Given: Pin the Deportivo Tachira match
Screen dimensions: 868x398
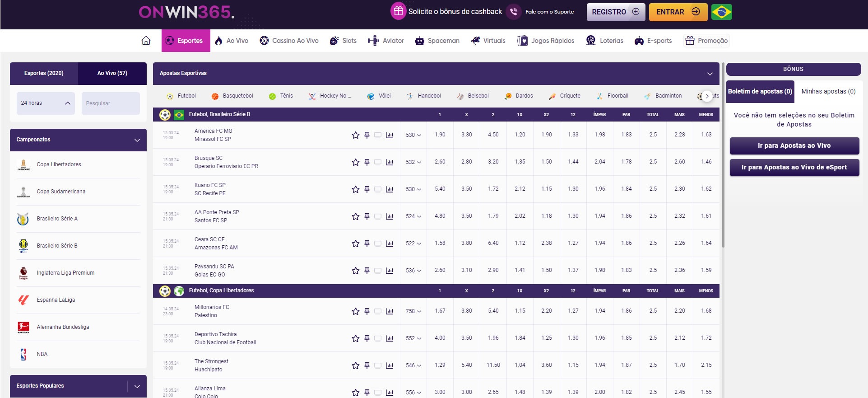Looking at the screenshot, I should tap(367, 338).
